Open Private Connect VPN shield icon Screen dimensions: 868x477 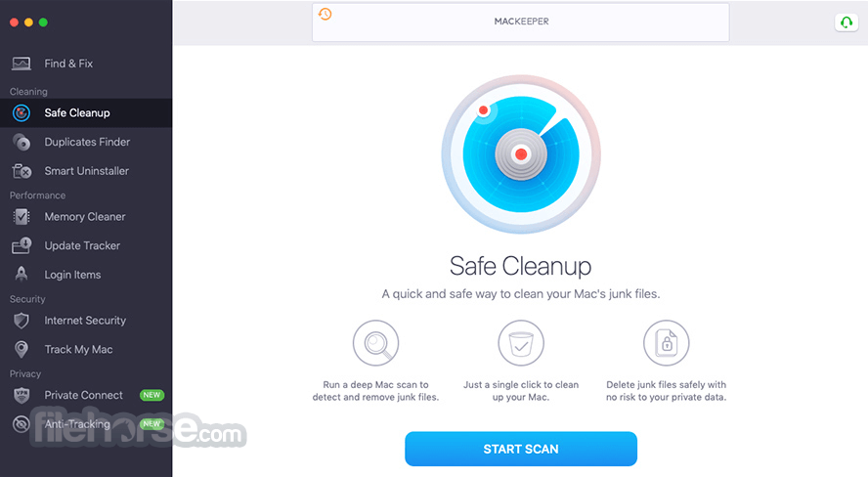(22, 395)
